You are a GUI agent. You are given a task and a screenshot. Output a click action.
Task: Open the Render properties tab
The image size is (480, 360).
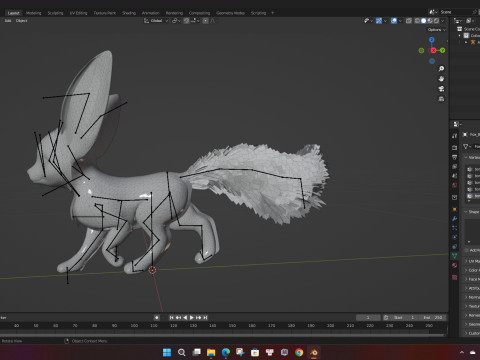(x=455, y=147)
